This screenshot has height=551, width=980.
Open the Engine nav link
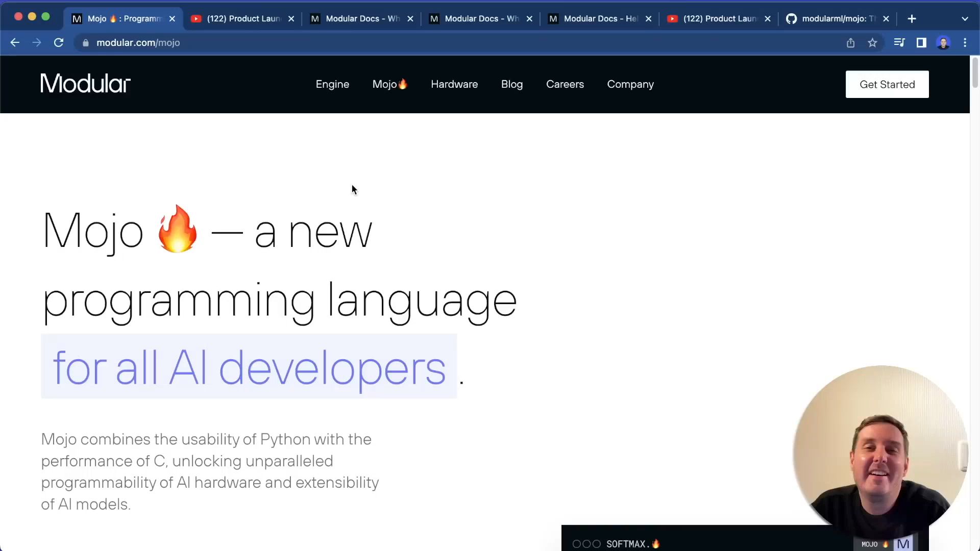click(x=332, y=84)
